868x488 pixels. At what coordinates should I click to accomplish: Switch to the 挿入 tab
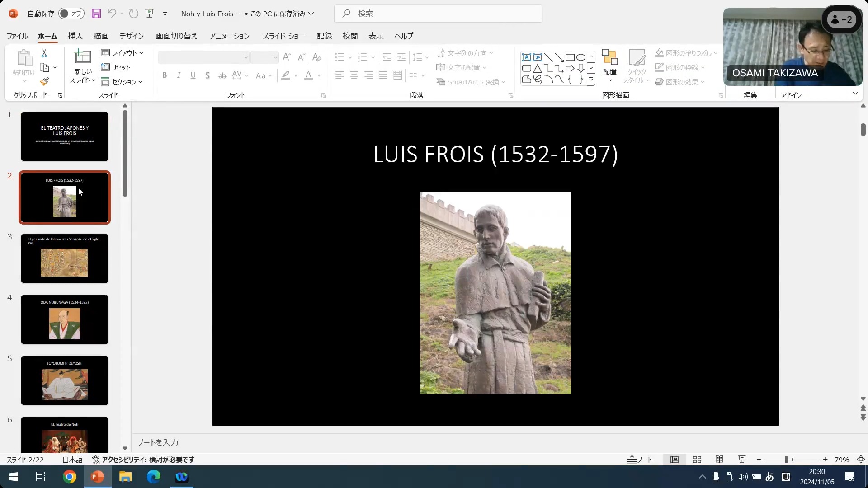(75, 36)
